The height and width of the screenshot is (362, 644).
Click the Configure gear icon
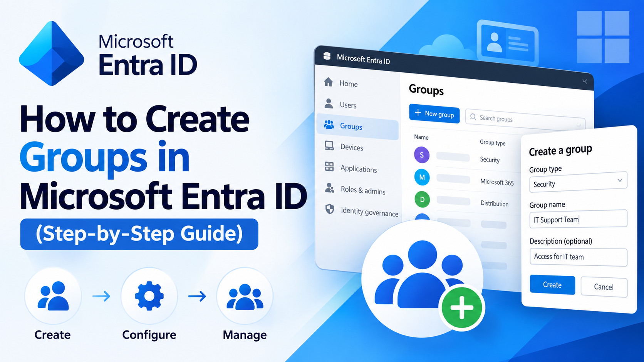tap(149, 296)
